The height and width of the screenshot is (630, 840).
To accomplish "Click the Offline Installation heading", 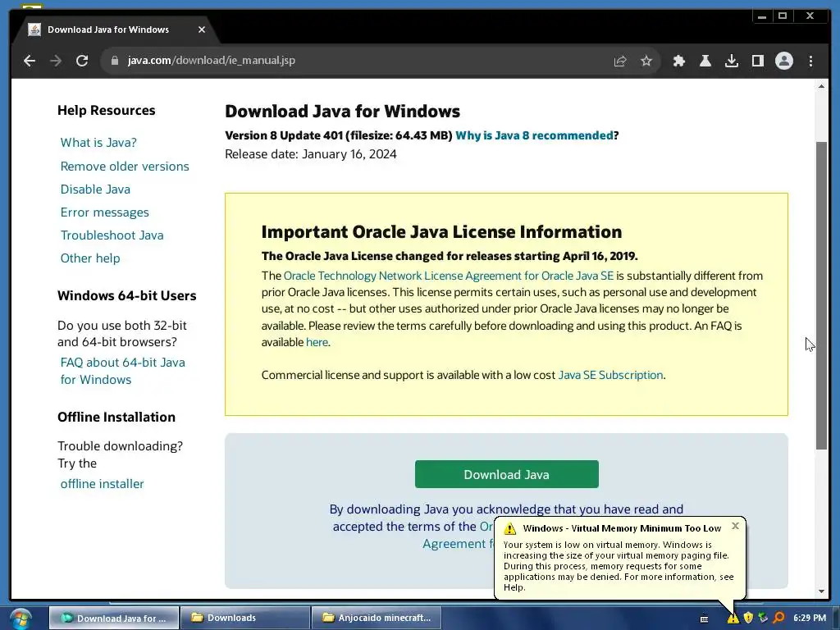I will click(x=116, y=417).
